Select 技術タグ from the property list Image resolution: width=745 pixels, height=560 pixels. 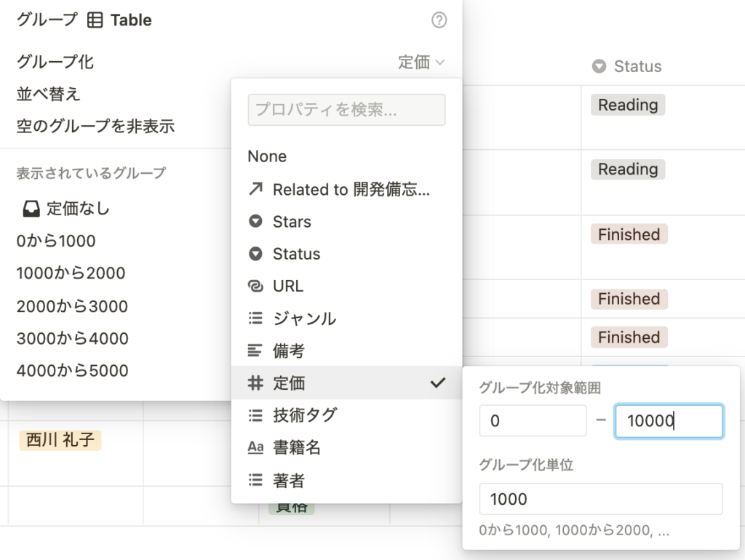305,415
